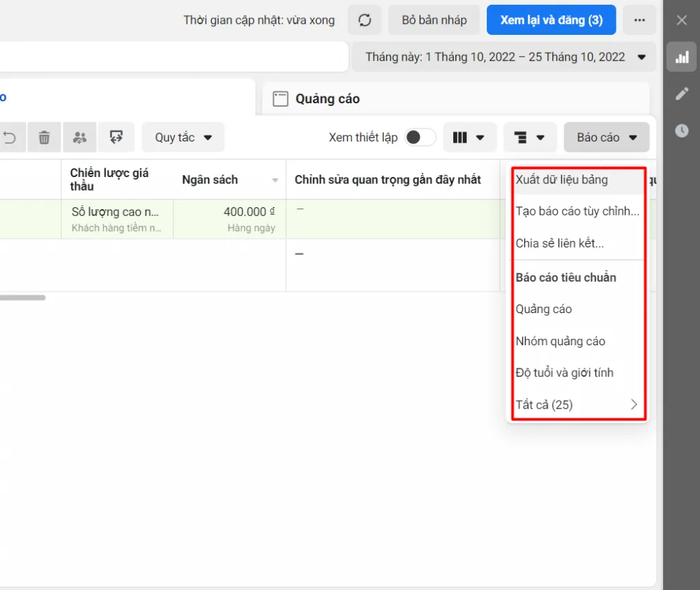
Task: Choose the Quảng cáo standard report
Action: tap(577, 308)
